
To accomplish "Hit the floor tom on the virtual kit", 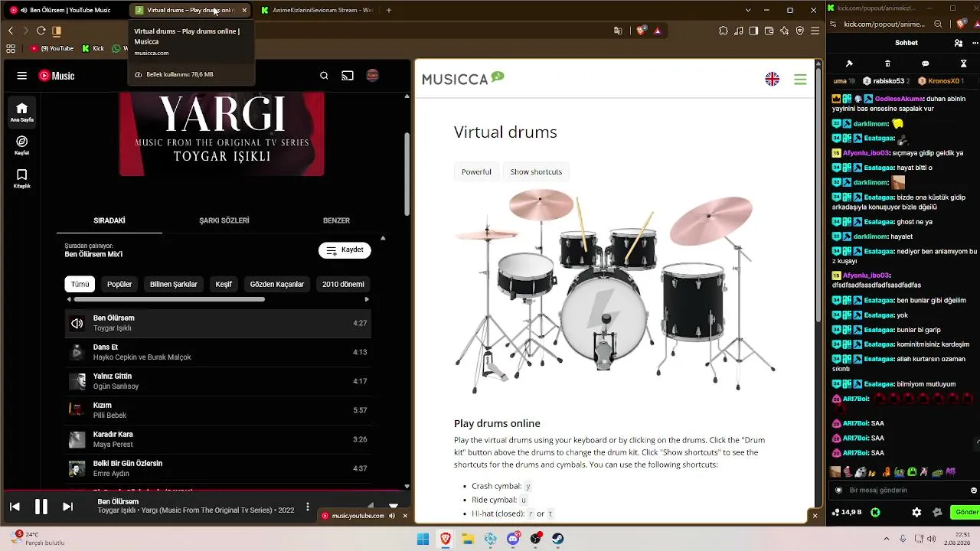I will [693, 301].
